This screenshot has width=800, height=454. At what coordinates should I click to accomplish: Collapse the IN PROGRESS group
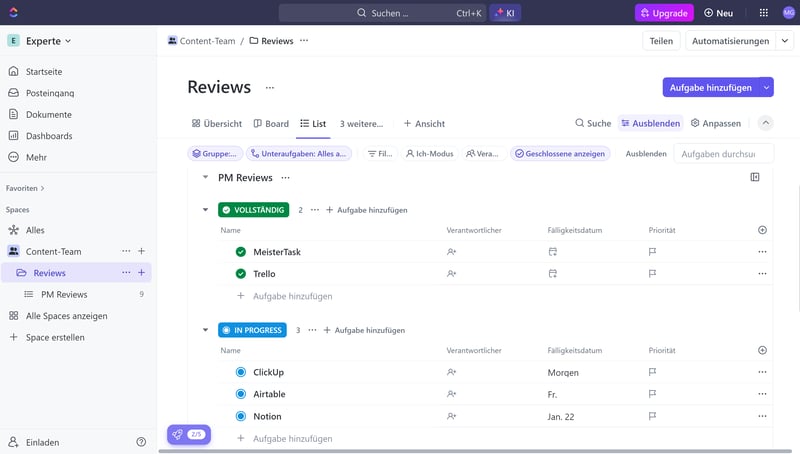[205, 330]
